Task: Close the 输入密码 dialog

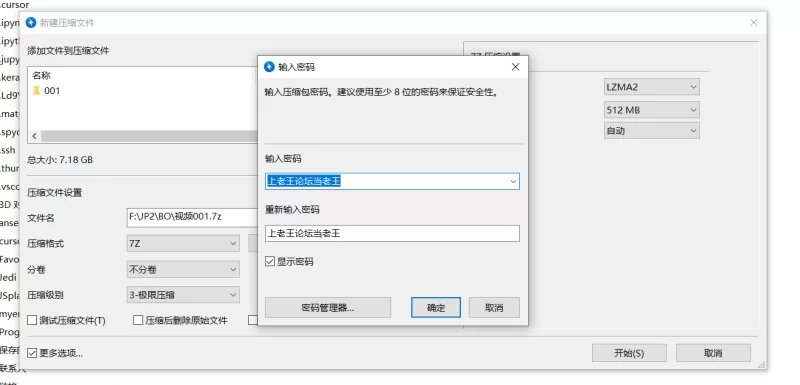Action: pos(515,67)
